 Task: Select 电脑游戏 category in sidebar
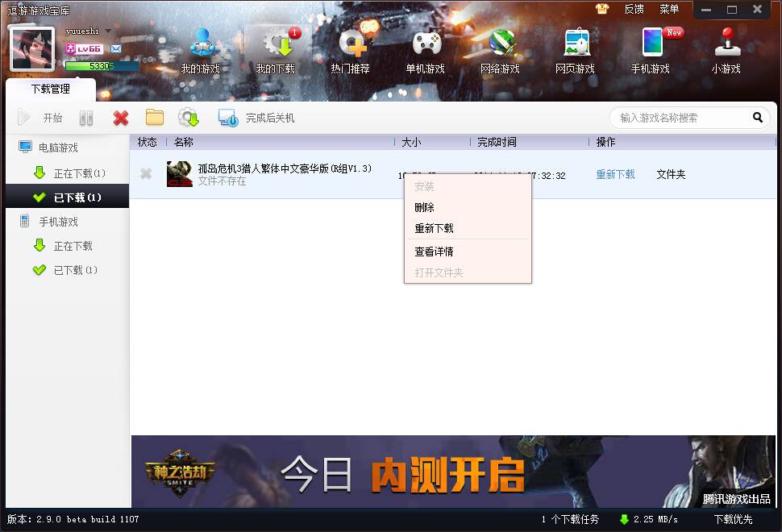point(48,148)
